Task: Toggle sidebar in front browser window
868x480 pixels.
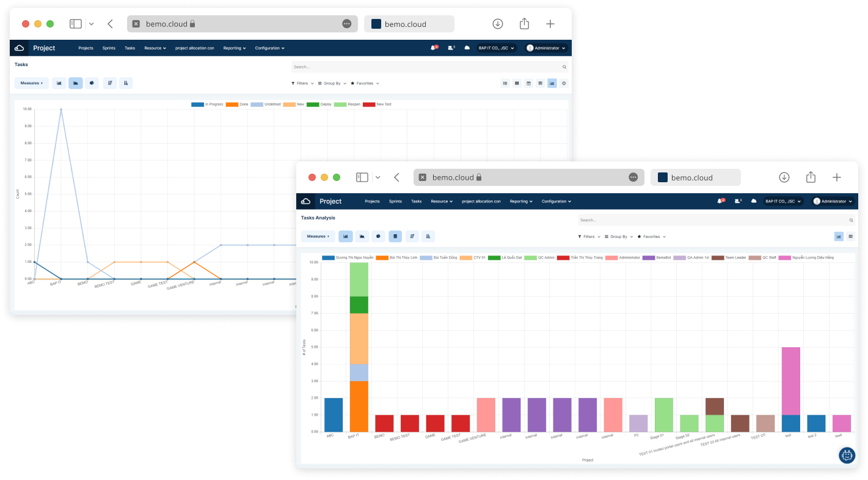Action: pos(362,177)
